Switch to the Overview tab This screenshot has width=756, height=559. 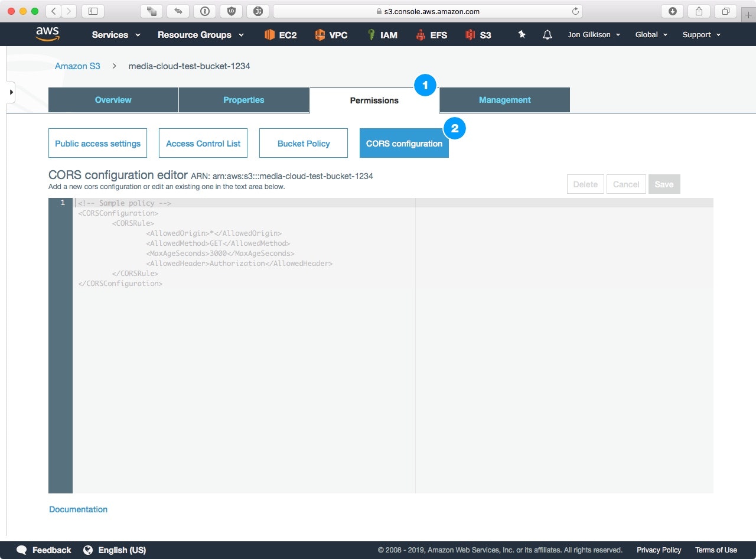pos(113,100)
